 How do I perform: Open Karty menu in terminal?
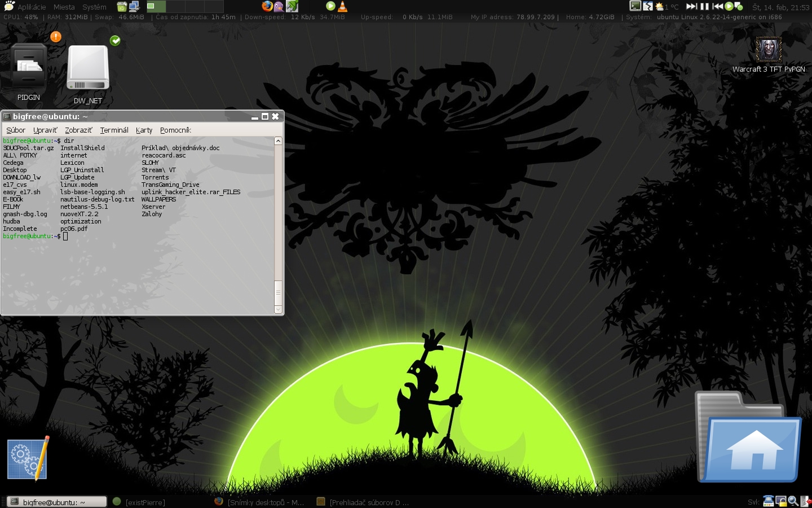[x=144, y=130]
